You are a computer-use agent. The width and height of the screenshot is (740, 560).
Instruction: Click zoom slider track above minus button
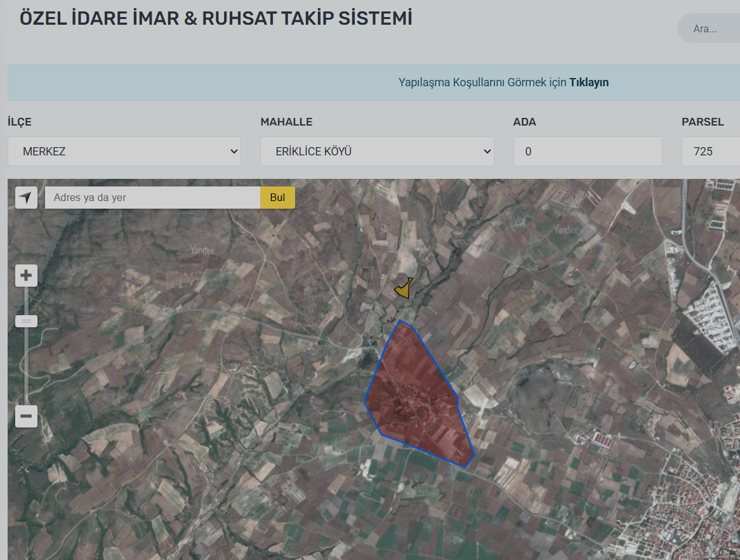[26, 374]
